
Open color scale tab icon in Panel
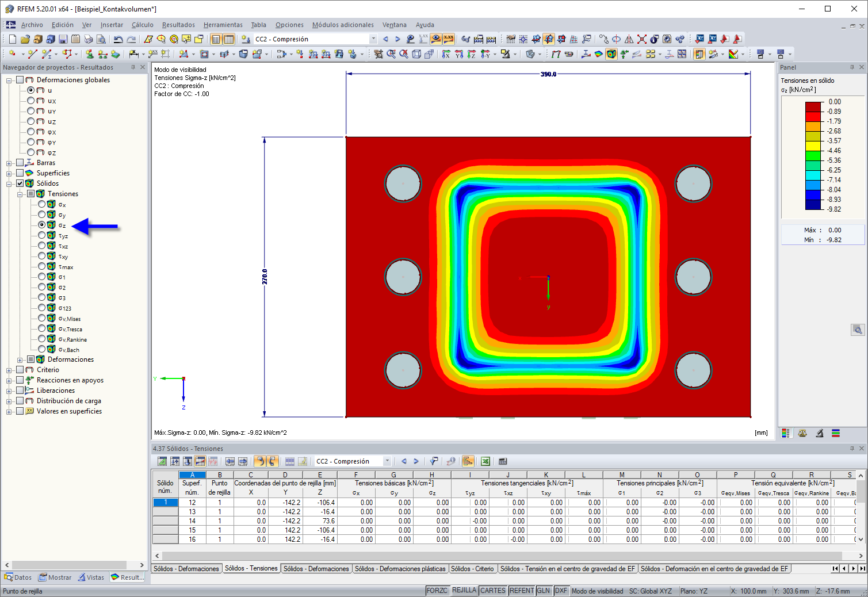[x=786, y=433]
